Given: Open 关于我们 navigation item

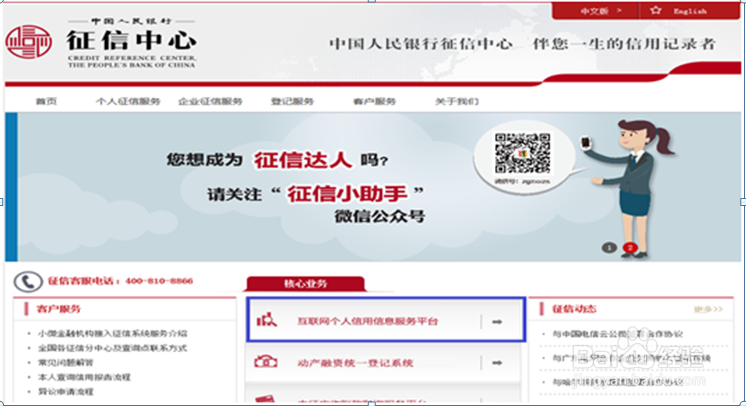Looking at the screenshot, I should [x=457, y=101].
